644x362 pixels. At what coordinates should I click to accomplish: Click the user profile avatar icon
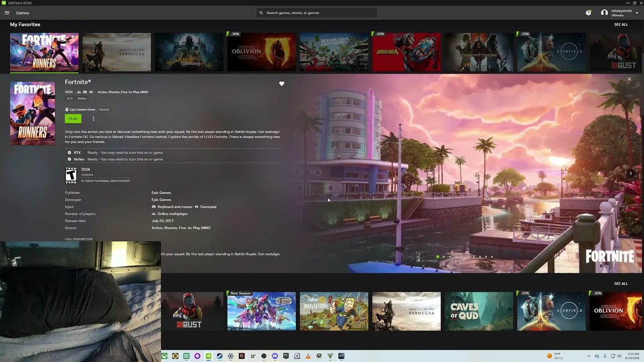click(x=604, y=13)
